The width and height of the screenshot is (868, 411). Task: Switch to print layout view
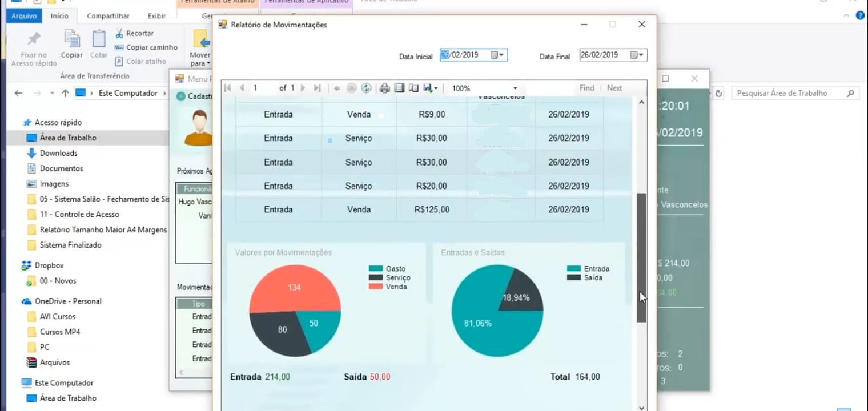tap(399, 88)
